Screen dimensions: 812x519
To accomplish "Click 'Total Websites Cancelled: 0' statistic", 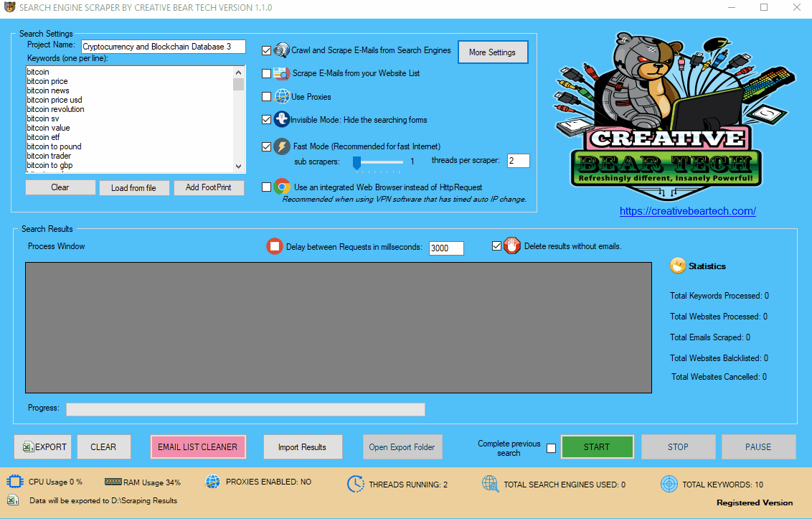I will click(719, 377).
